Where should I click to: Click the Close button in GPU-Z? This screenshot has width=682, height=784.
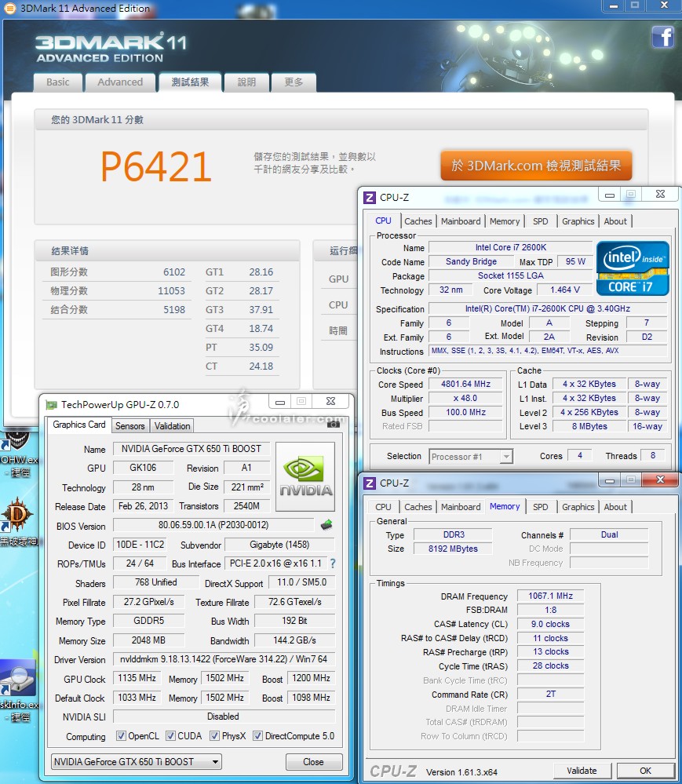tap(313, 761)
